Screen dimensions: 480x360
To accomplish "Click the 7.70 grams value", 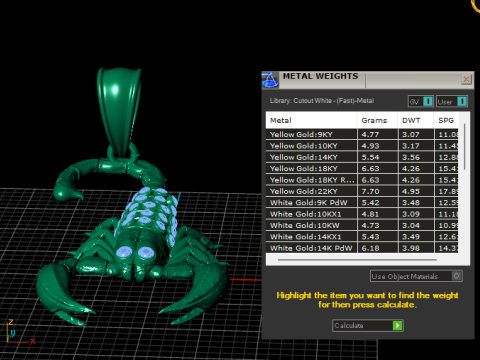I will pyautogui.click(x=370, y=191).
